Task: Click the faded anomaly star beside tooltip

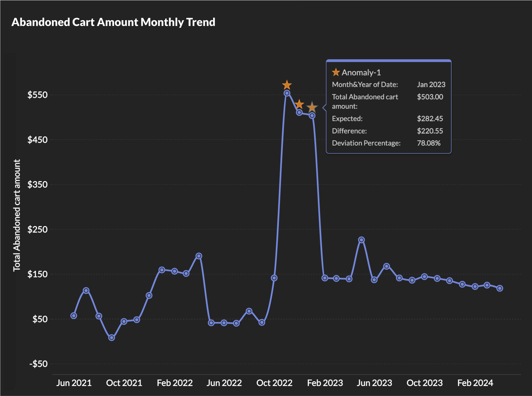Action: 312,108
